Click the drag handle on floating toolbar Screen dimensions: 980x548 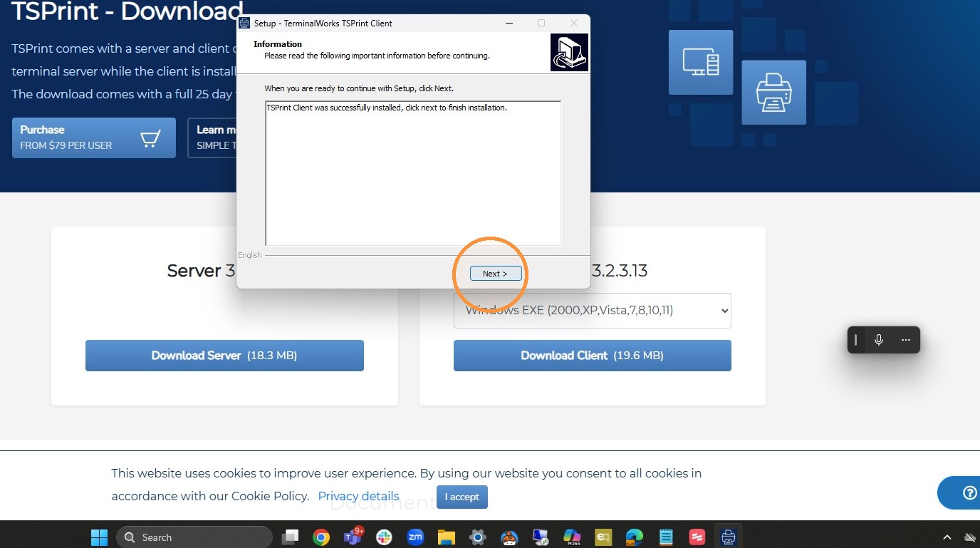(x=855, y=340)
